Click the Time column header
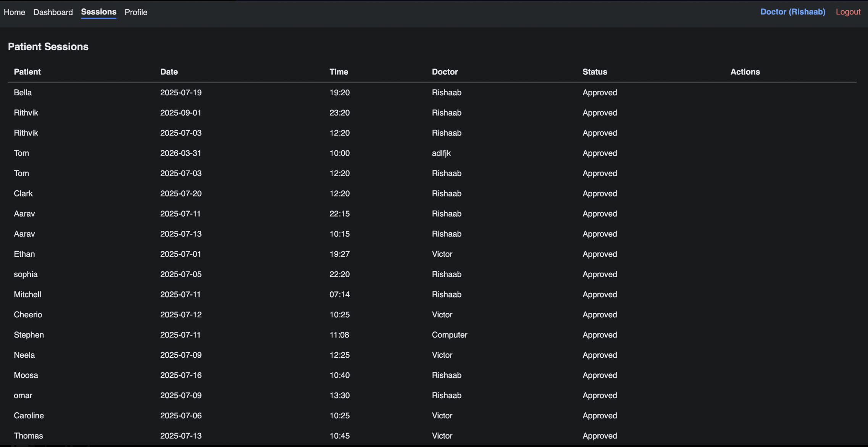Viewport: 868px width, 447px height. [339, 72]
